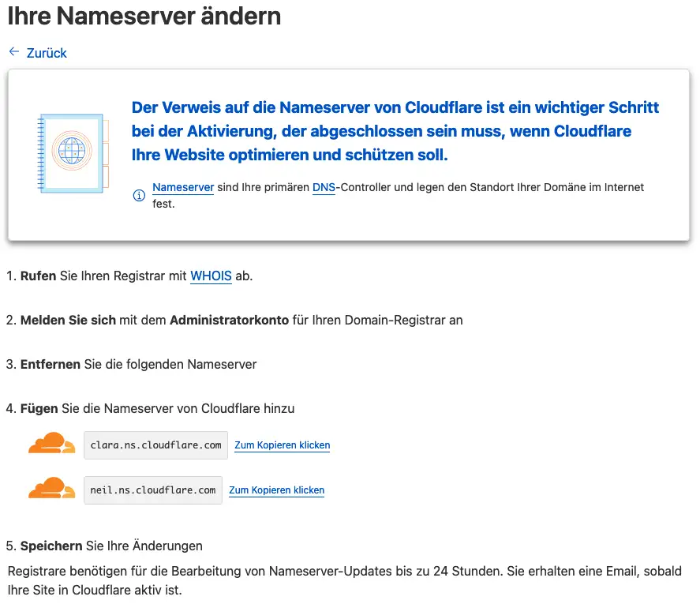Copy neil.ns.cloudflare.com via Zum Kopieren klicken
Image resolution: width=700 pixels, height=604 pixels.
pyautogui.click(x=277, y=490)
